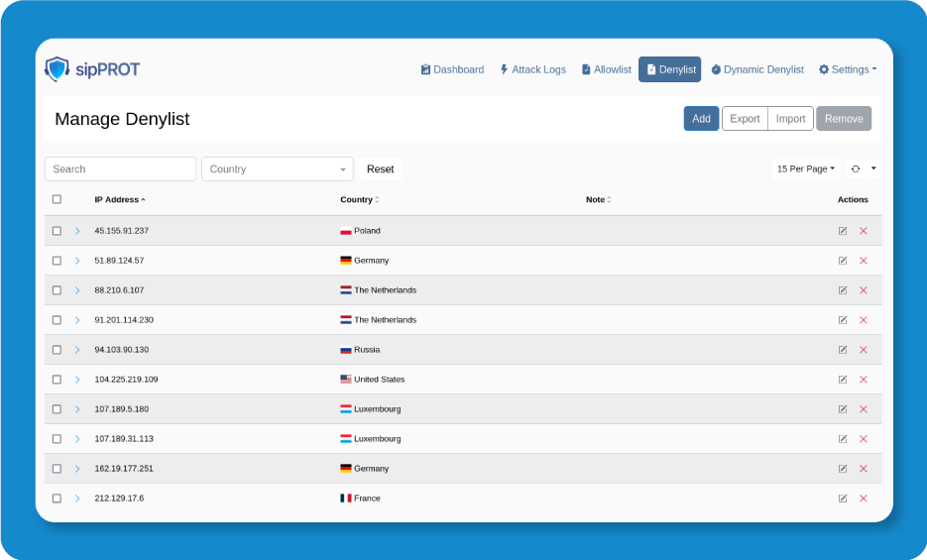This screenshot has width=927, height=560.
Task: Switch to the Dynamic Denylist tab
Action: point(757,69)
